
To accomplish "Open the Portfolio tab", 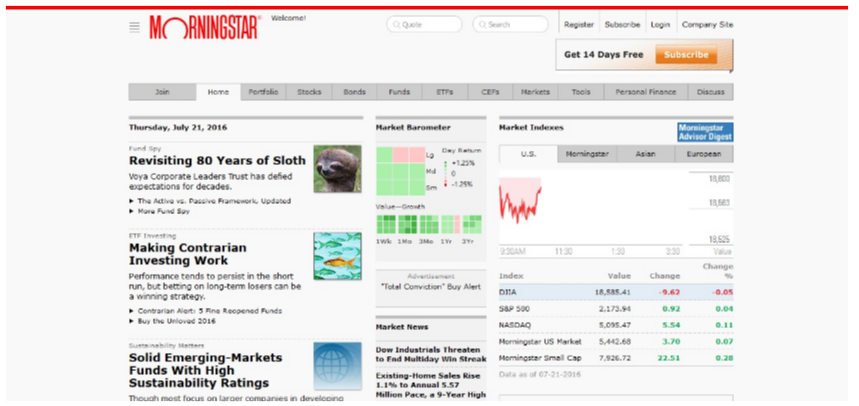I will 264,92.
